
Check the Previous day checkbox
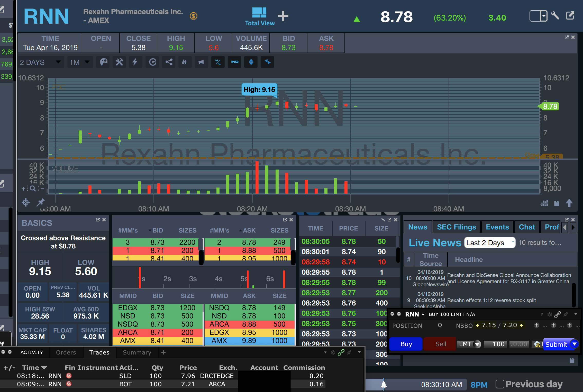500,384
